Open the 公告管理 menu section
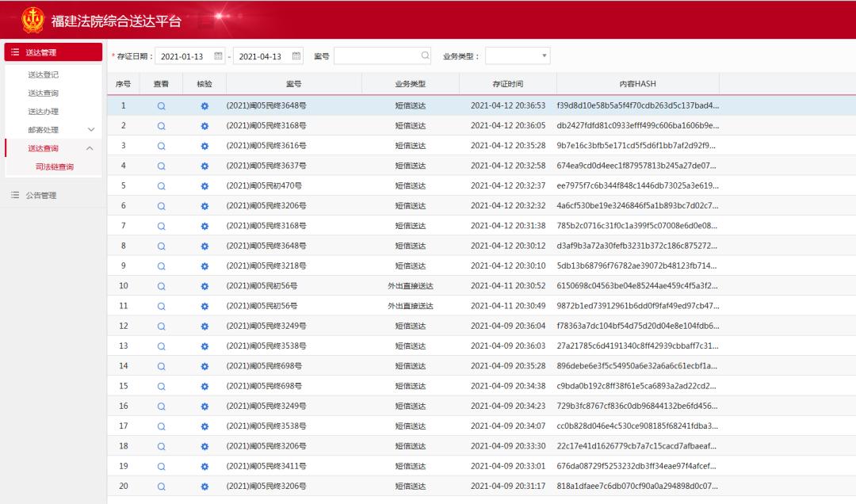Image resolution: width=856 pixels, height=504 pixels. point(40,195)
